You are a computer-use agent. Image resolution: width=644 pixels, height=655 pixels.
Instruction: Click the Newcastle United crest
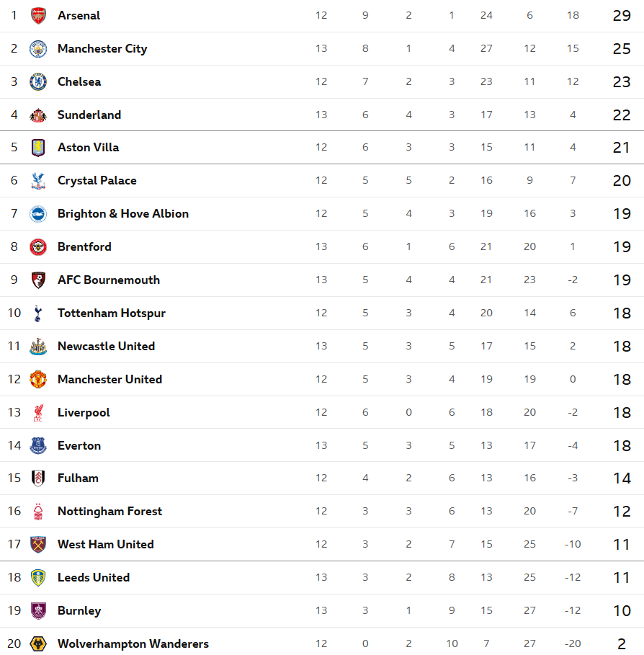tap(38, 346)
